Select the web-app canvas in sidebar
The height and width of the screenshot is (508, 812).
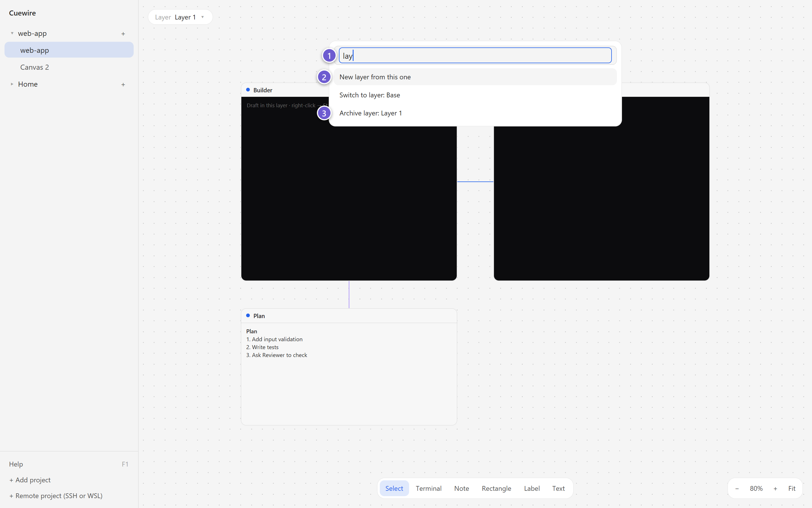point(69,50)
